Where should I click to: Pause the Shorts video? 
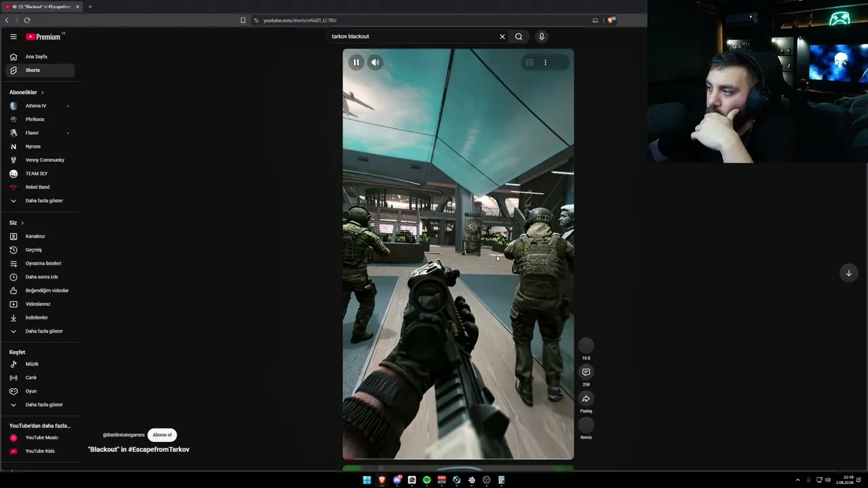[x=356, y=62]
